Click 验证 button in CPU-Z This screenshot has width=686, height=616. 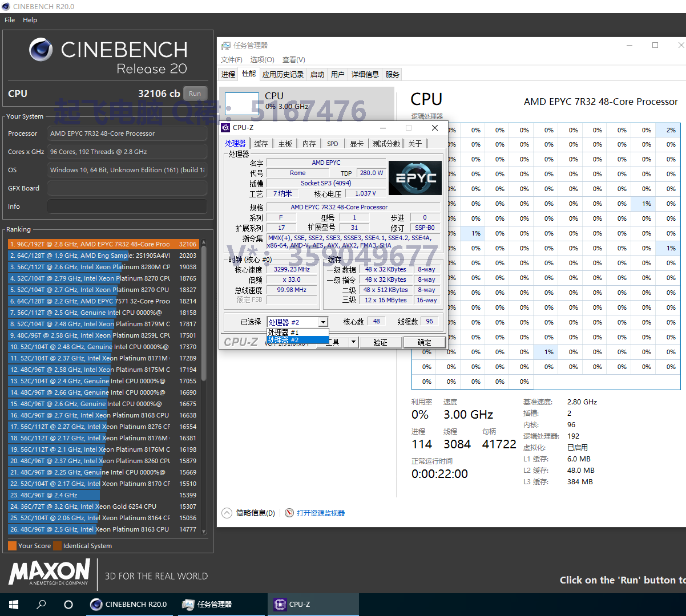380,342
